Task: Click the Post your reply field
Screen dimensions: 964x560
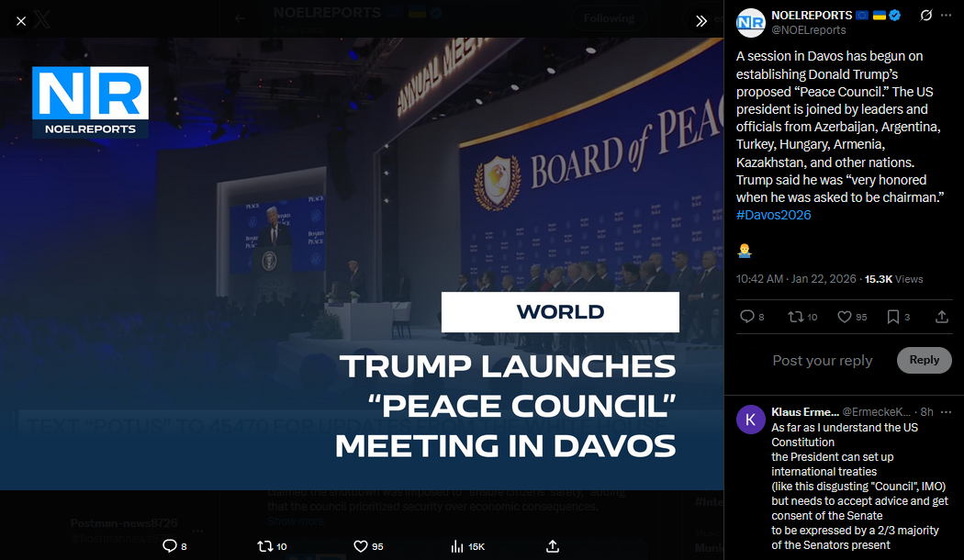Action: tap(823, 360)
